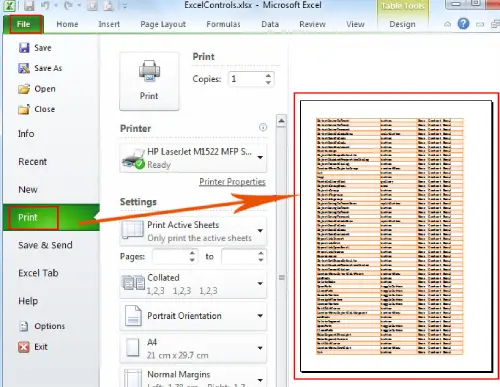Expand the Normal Margins dropdown
This screenshot has width=500, height=387.
(260, 380)
